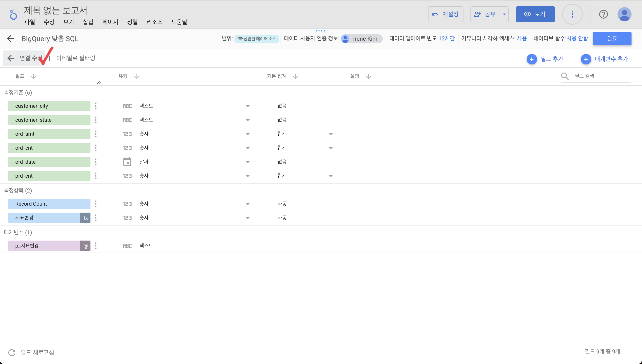Sort by the 기본 집계 column arrow
Screen dimensions: 642x364
(295, 76)
